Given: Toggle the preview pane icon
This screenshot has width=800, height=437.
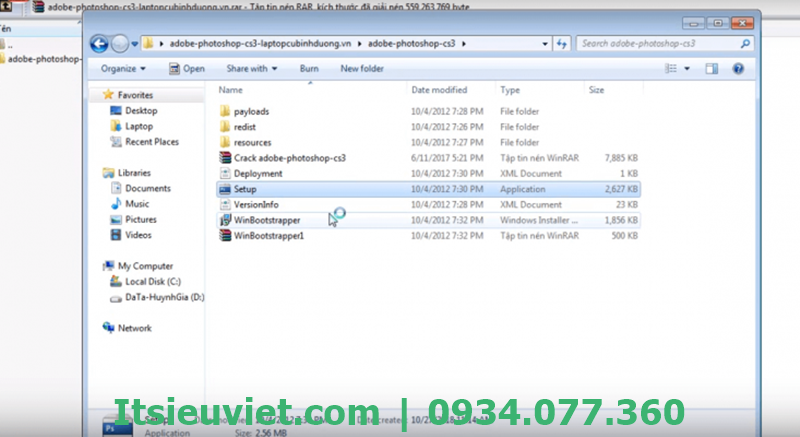Looking at the screenshot, I should [x=712, y=68].
